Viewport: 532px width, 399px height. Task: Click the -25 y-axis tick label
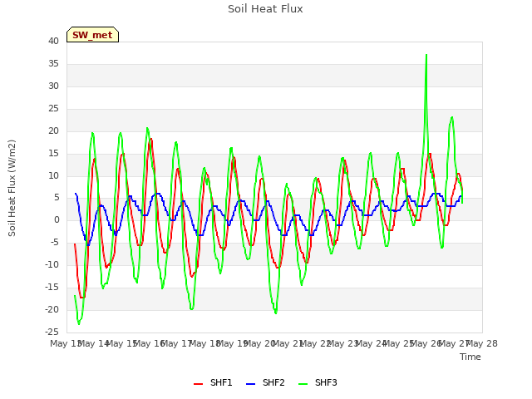52,332
